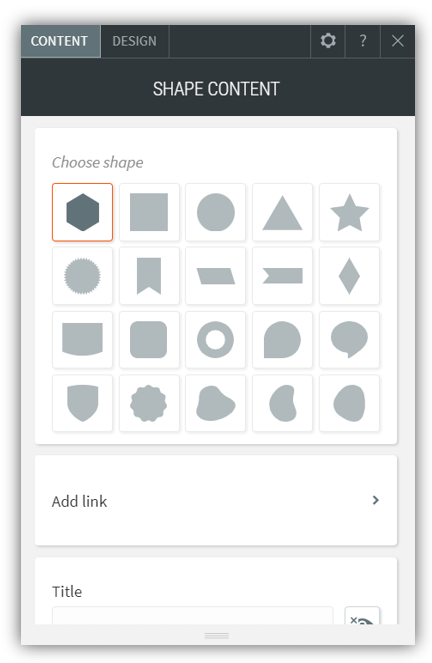Open settings gear in header

coord(328,41)
